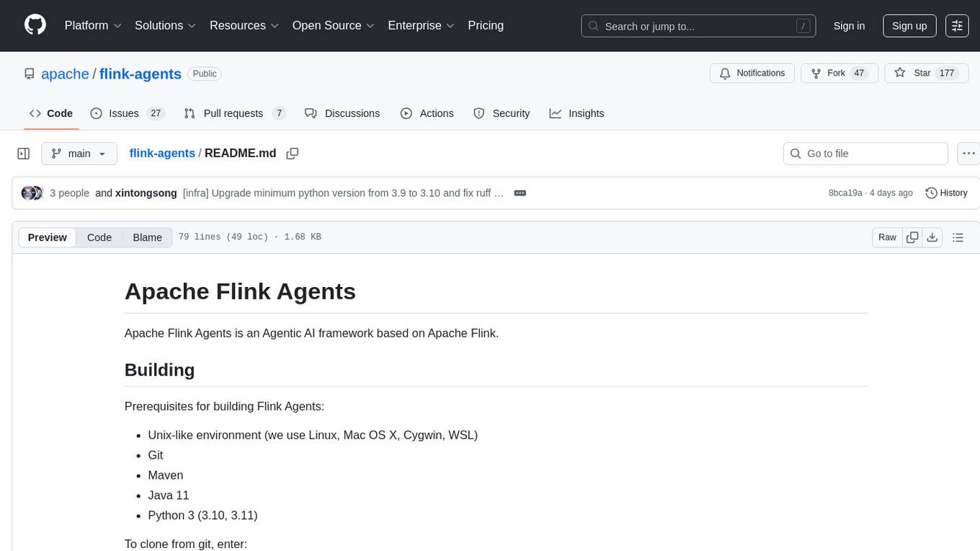980x551 pixels.
Task: Click the Maven list item
Action: coord(166,475)
